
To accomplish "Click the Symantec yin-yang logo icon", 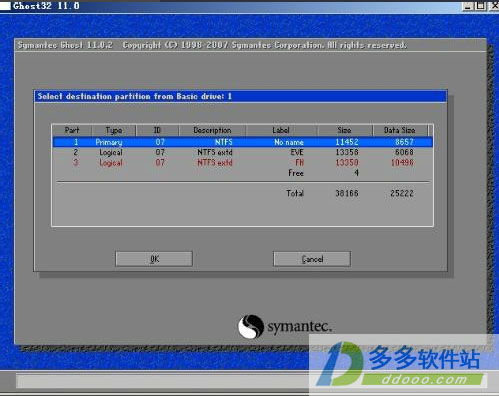I will point(251,327).
